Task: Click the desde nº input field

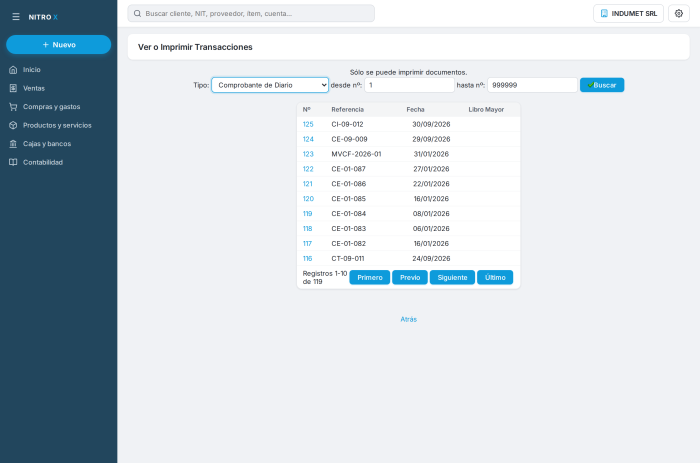Action: pos(409,85)
